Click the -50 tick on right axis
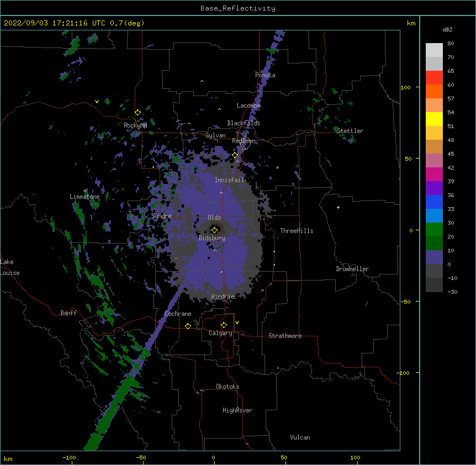Screen dimensions: 476x465 405,302
